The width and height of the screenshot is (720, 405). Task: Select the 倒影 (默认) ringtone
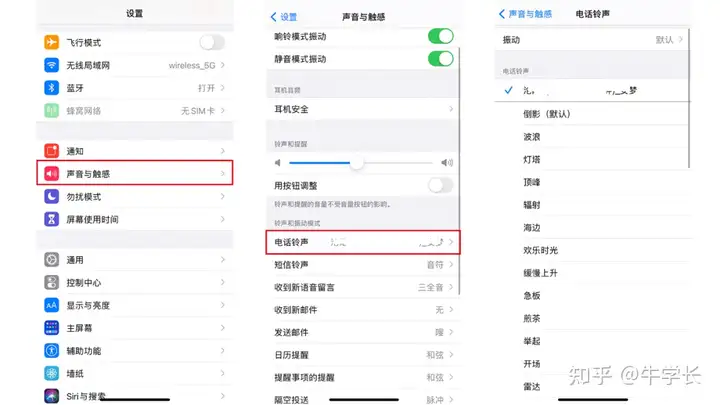coord(592,113)
